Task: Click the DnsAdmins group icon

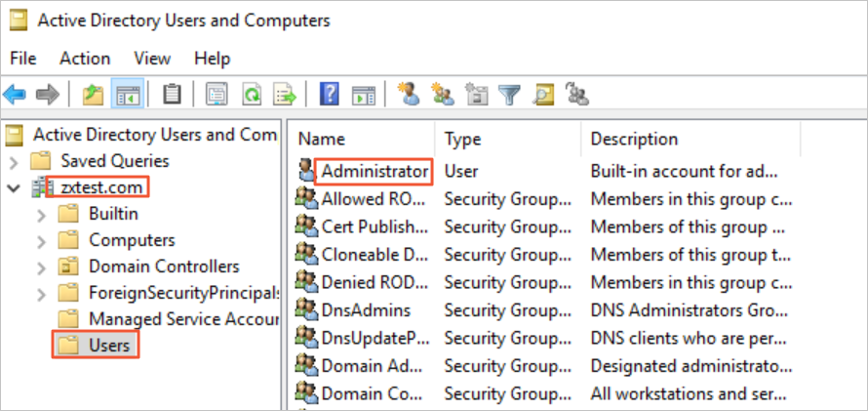Action: click(306, 309)
